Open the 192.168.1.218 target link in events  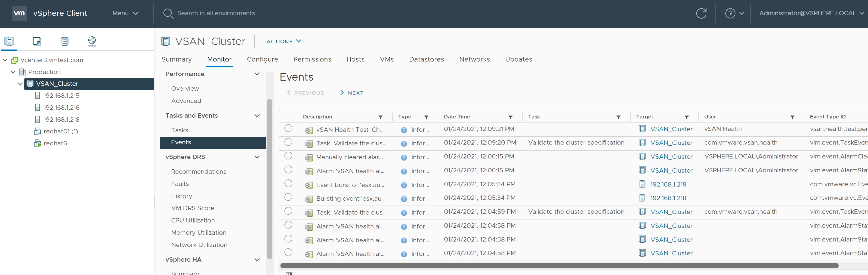tap(668, 185)
